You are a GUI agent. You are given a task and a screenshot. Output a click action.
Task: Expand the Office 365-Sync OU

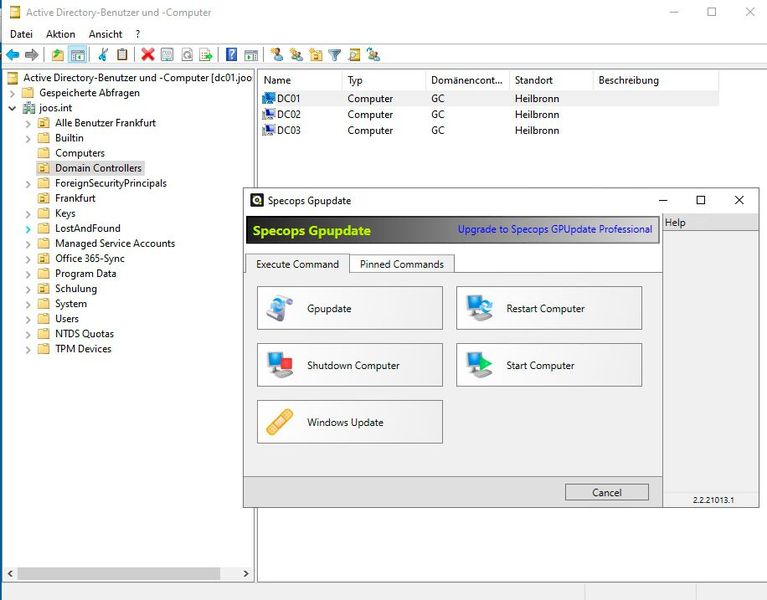tap(28, 259)
